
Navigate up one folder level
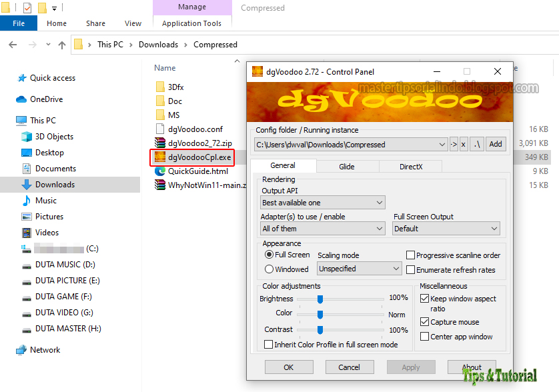[61, 44]
